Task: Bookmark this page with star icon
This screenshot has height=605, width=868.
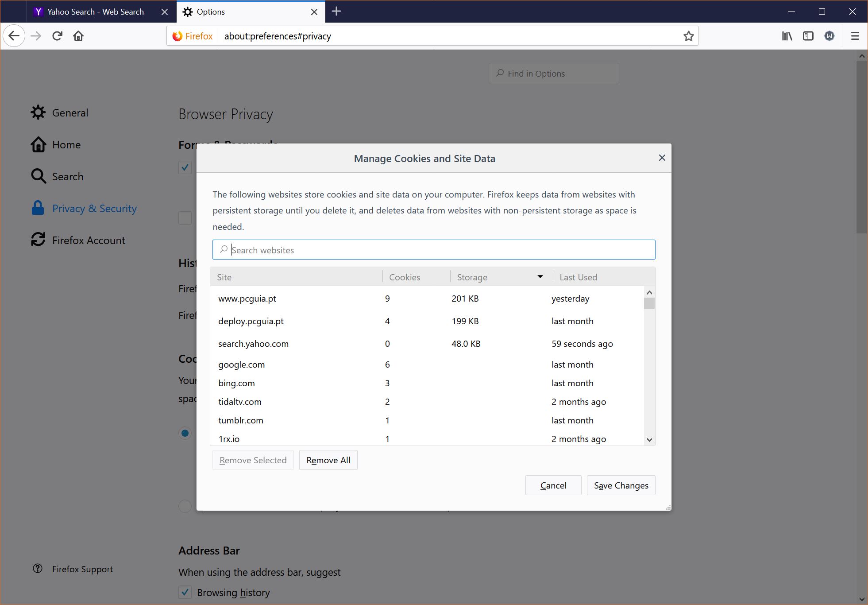Action: (x=688, y=36)
